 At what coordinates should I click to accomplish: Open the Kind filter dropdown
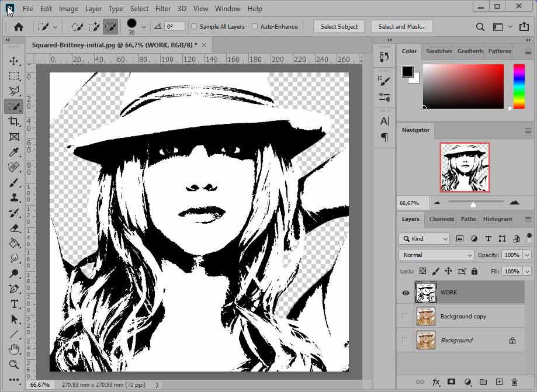point(424,238)
